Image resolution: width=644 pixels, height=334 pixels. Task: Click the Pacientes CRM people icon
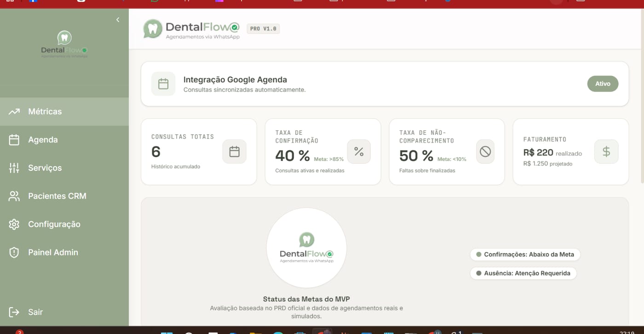(x=14, y=196)
